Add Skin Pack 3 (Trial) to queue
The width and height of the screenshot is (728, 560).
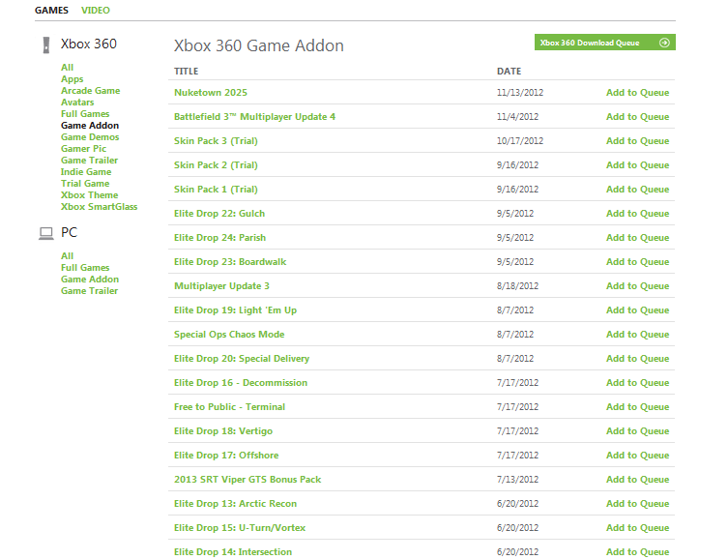coord(637,140)
